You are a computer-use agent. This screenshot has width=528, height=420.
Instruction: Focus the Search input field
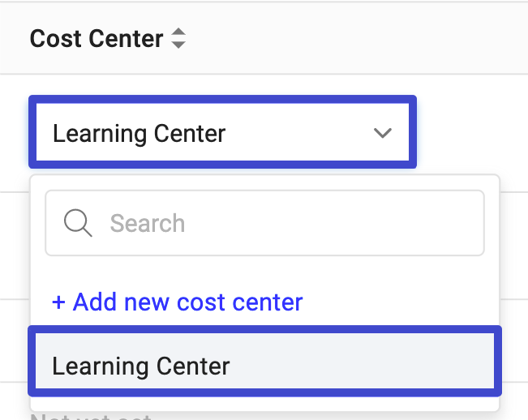click(264, 223)
